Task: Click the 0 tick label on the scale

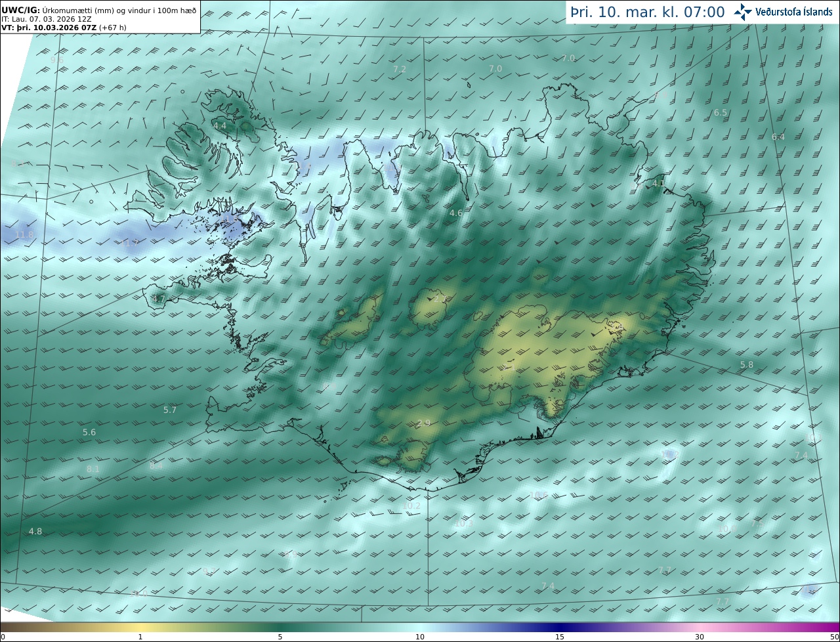Action: pos(3,637)
